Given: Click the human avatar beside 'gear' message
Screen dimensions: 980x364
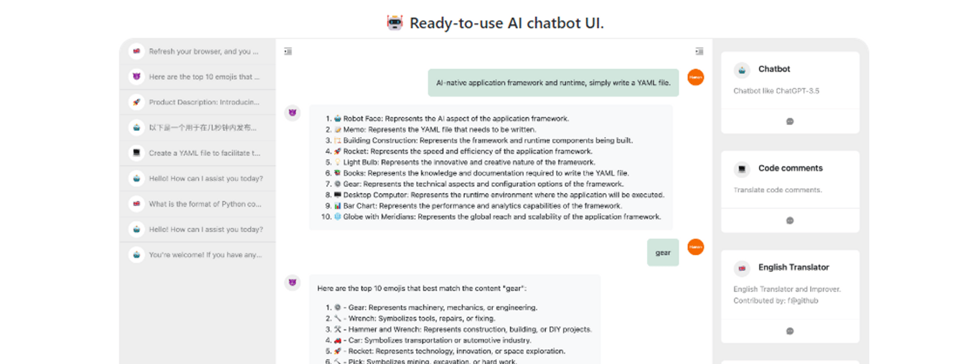Looking at the screenshot, I should [695, 247].
